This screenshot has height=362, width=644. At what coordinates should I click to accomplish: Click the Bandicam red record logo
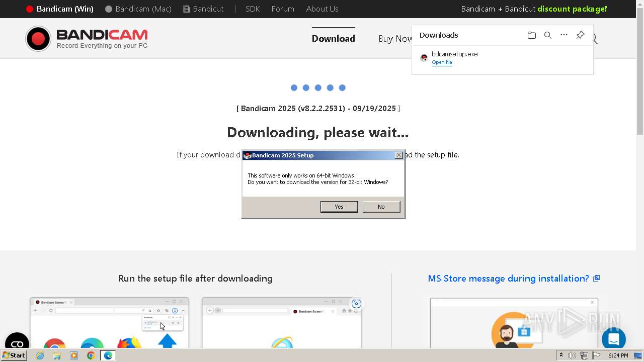(x=38, y=39)
